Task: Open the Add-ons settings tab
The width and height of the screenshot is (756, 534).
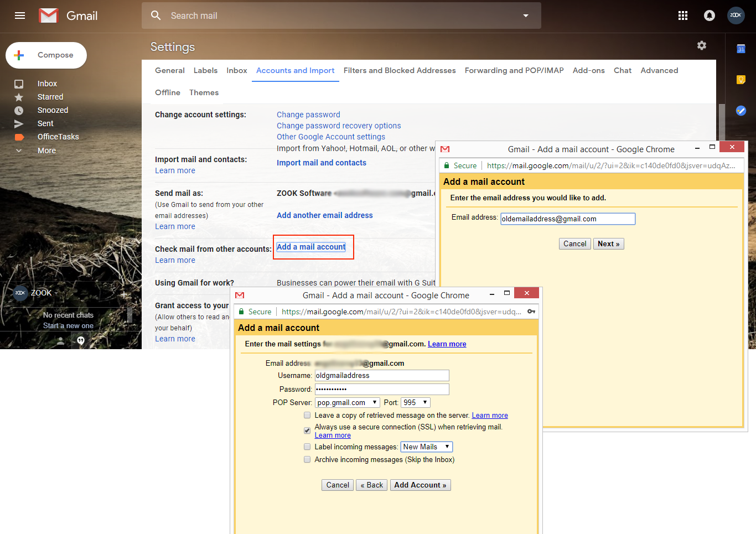Action: 589,70
